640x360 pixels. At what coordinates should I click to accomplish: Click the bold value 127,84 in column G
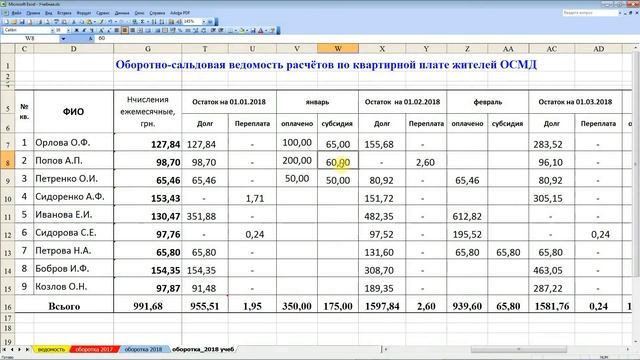(165, 144)
